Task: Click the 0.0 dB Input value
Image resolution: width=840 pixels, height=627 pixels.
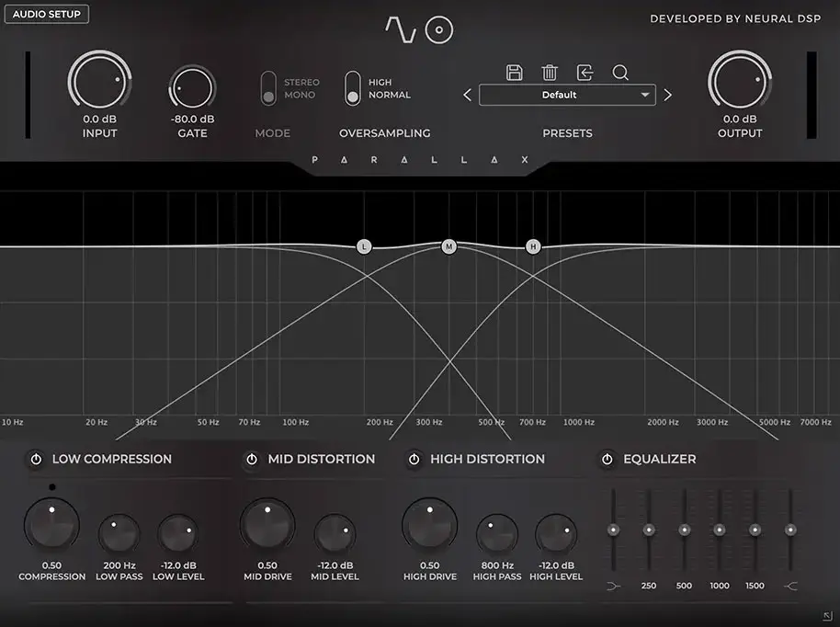Action: click(x=99, y=119)
